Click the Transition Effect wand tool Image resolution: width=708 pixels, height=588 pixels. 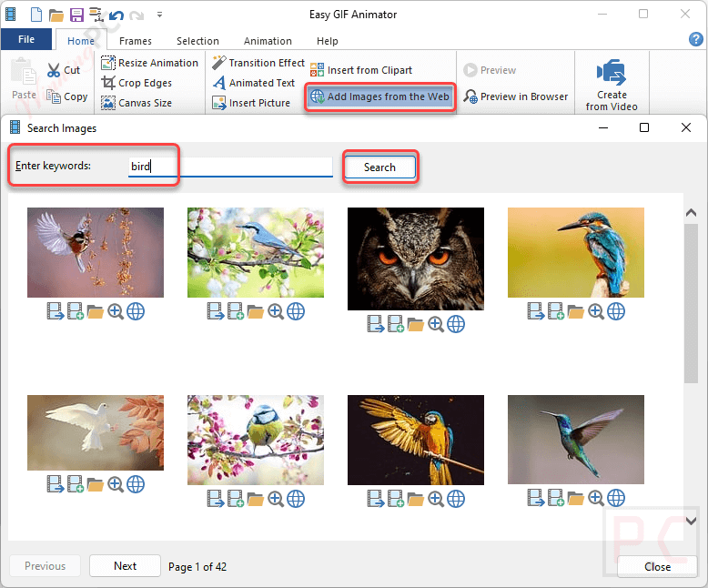258,63
